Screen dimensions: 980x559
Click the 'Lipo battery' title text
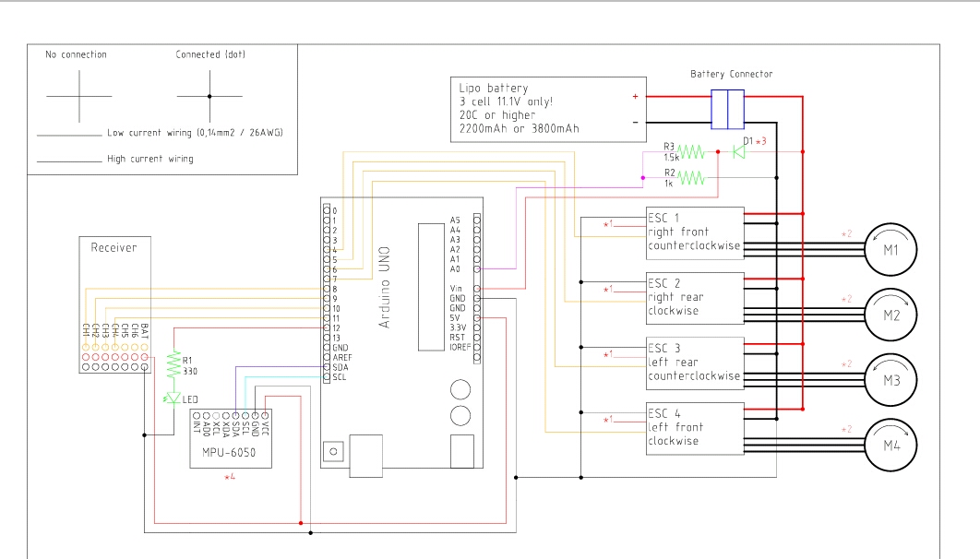coord(494,88)
